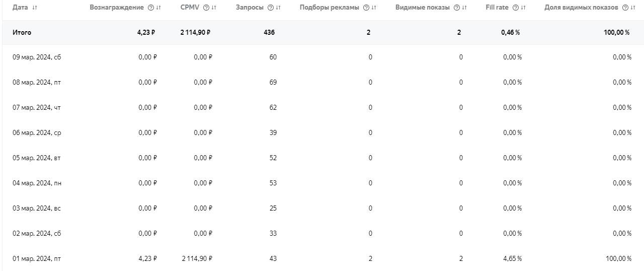
Task: Click the Подборы рекламы header label
Action: (x=330, y=8)
